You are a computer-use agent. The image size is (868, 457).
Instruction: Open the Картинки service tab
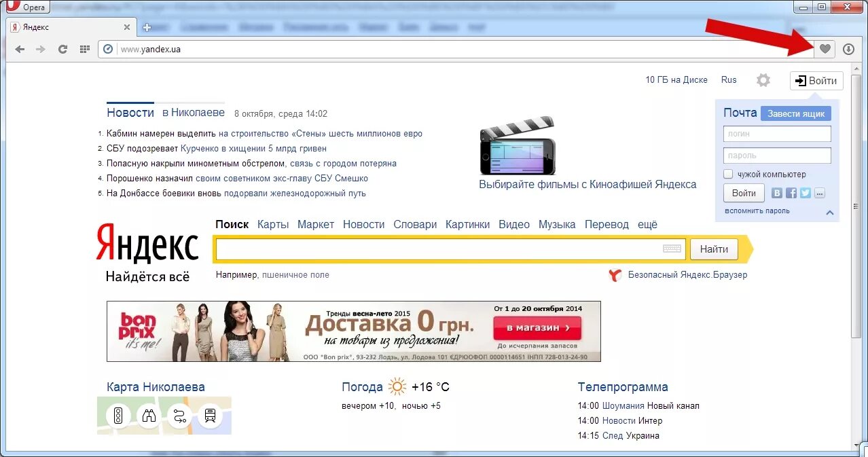467,224
